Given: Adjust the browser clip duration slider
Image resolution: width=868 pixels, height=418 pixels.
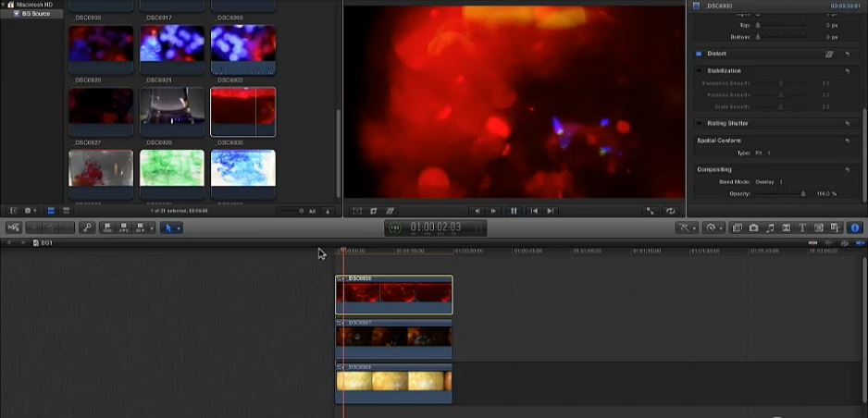Looking at the screenshot, I should point(291,211).
